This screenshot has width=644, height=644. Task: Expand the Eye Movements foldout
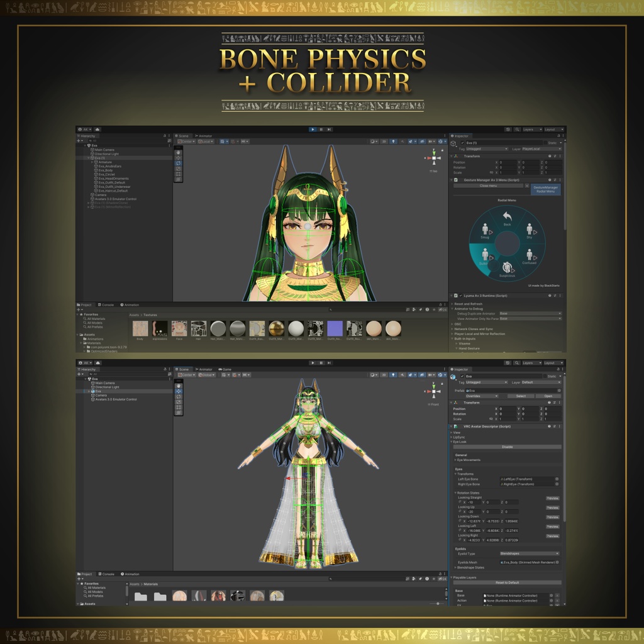455,460
